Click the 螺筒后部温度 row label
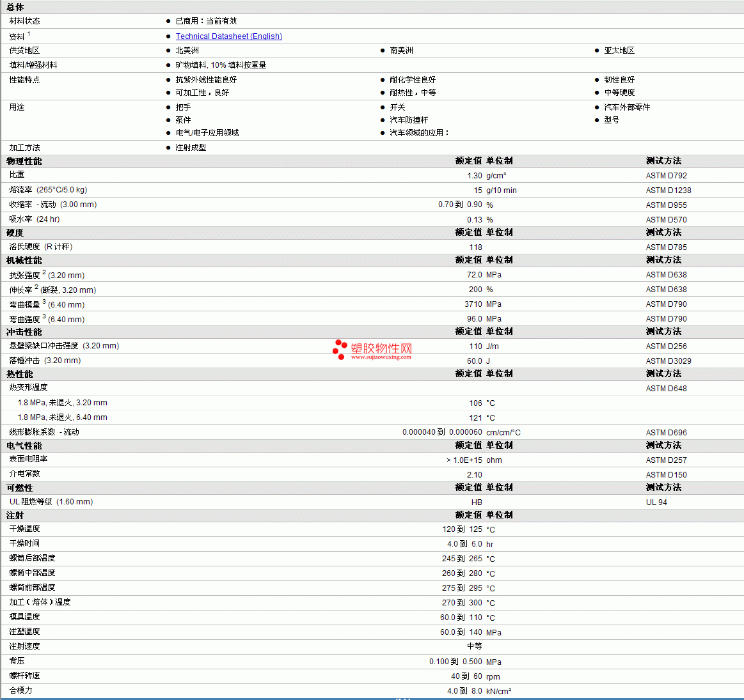The height and width of the screenshot is (700, 744). (32, 558)
